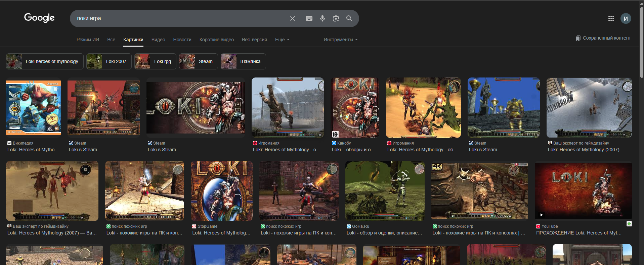Switch to the Режим ИИ tab
The height and width of the screenshot is (265, 644).
click(x=88, y=40)
